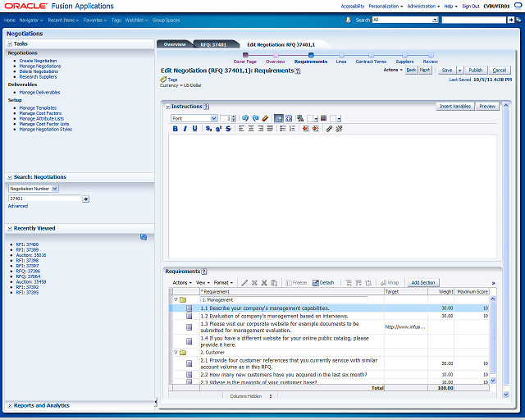525x420 pixels.
Task: Switch editor to source code mode
Action: [289, 118]
